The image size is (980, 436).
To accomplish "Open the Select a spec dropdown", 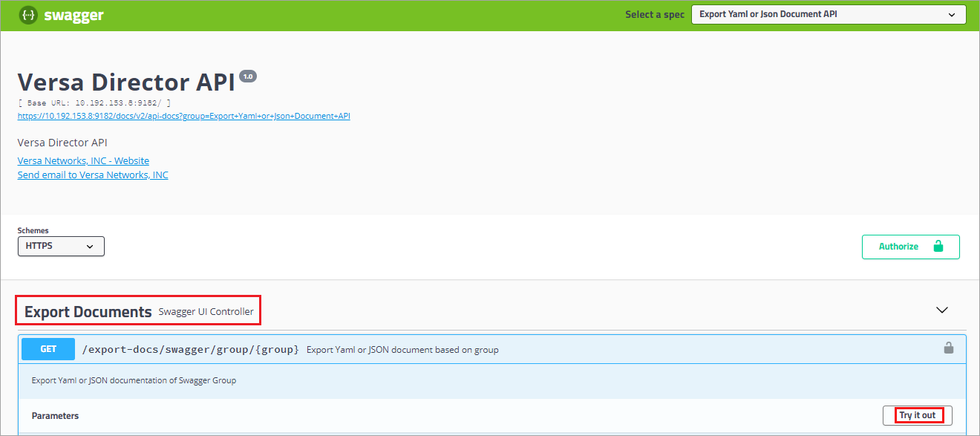I will click(828, 13).
